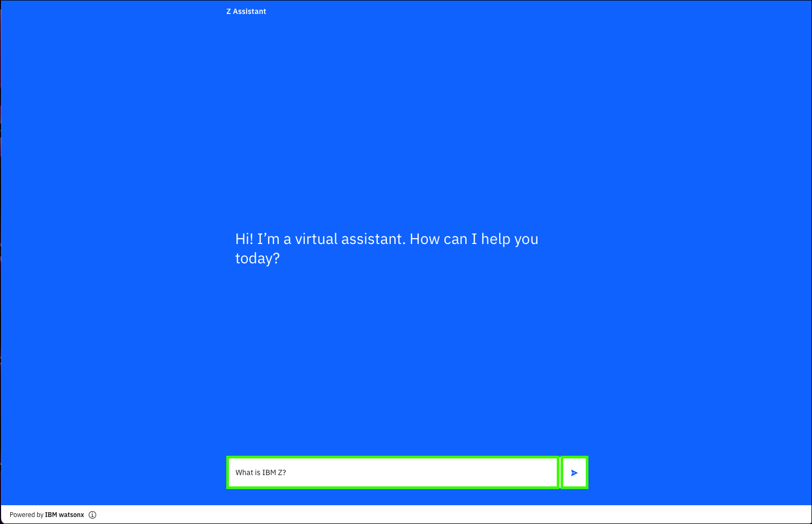The height and width of the screenshot is (524, 812).
Task: Click inside the chat message input field
Action: point(392,473)
